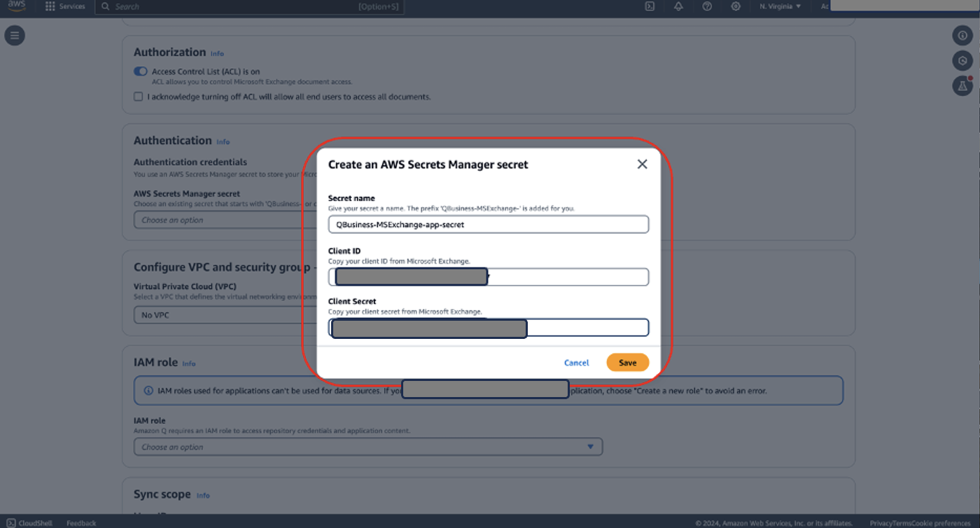Save the AWS Secrets Manager secret
The image size is (980, 528).
(x=627, y=362)
